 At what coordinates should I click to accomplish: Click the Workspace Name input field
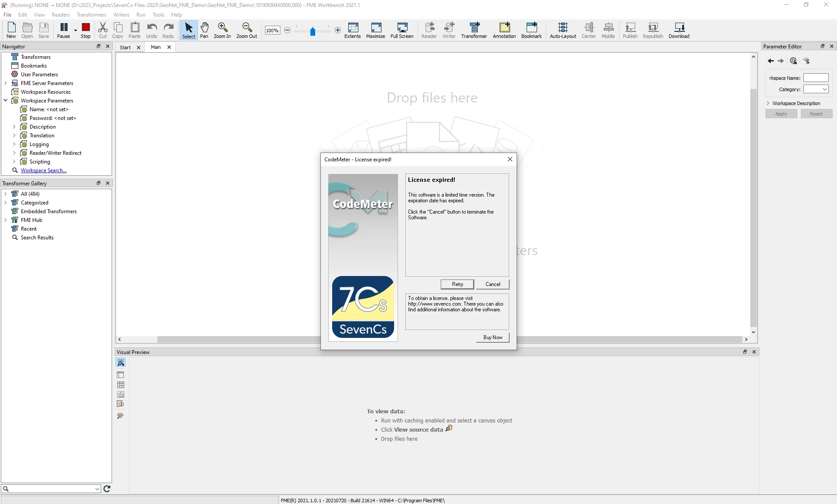(x=816, y=78)
